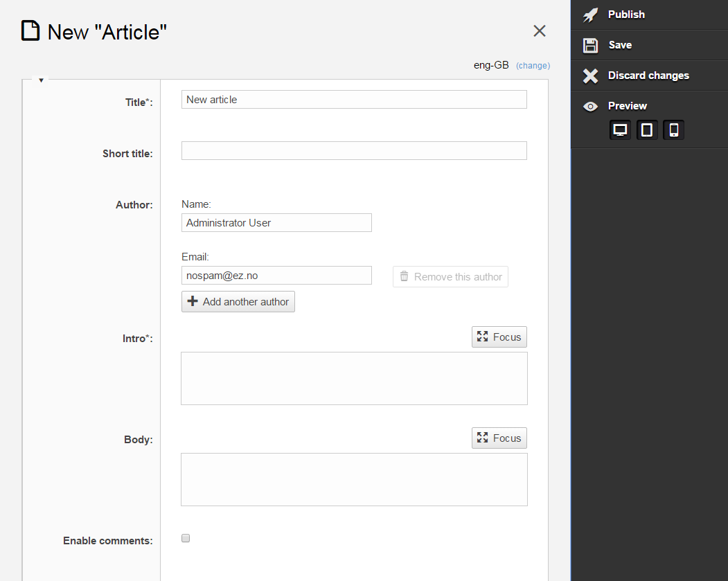
Task: Click the Enable comments label
Action: coord(108,541)
